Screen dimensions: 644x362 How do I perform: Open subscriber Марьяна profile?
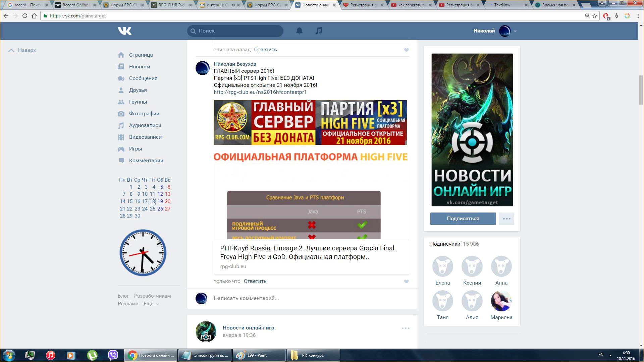(501, 305)
